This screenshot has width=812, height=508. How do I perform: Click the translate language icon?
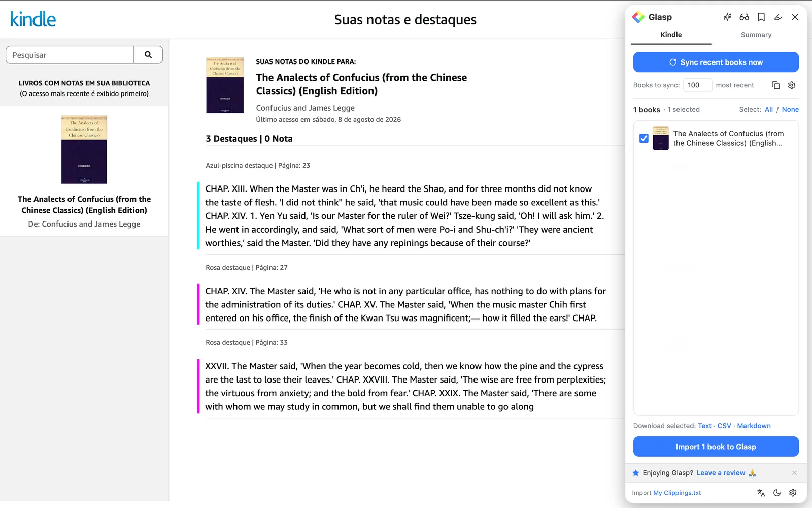[761, 493]
